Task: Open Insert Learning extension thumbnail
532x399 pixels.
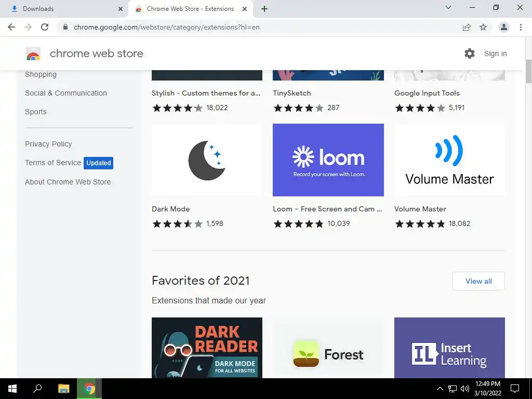Action: (449, 348)
